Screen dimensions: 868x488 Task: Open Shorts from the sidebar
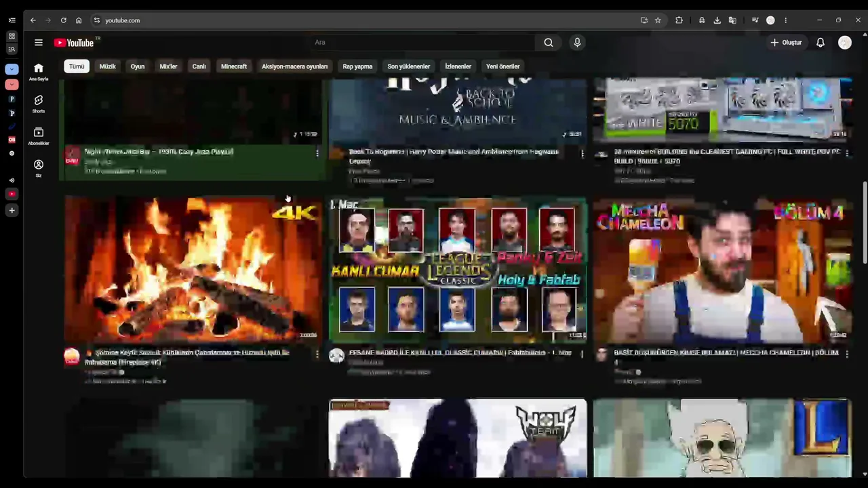pyautogui.click(x=39, y=104)
